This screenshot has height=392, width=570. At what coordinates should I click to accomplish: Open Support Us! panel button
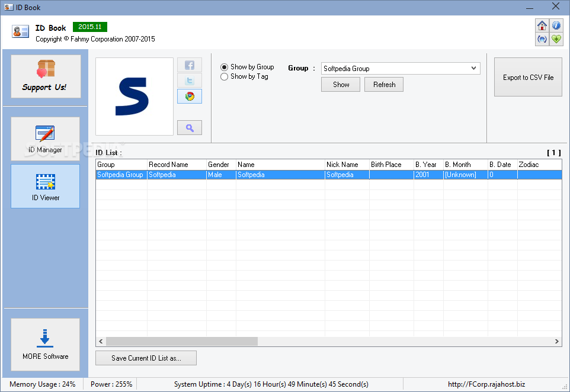[x=46, y=76]
